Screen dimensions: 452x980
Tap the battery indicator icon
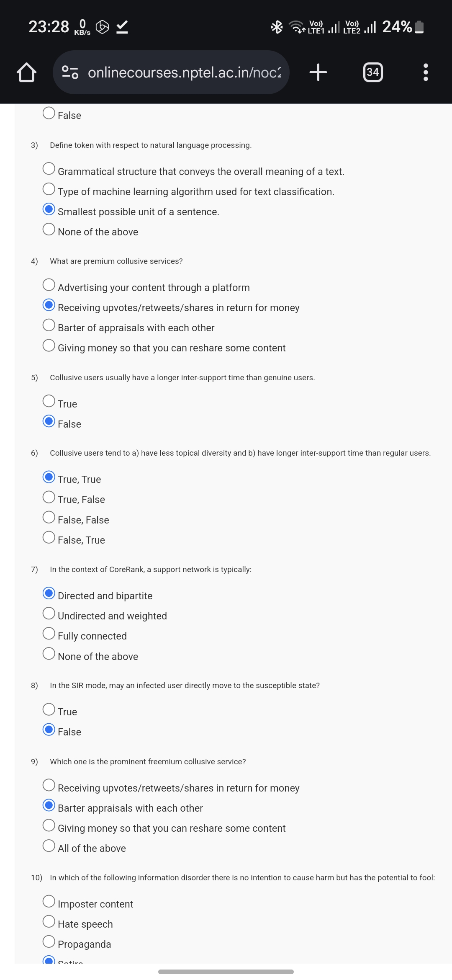pos(419,27)
